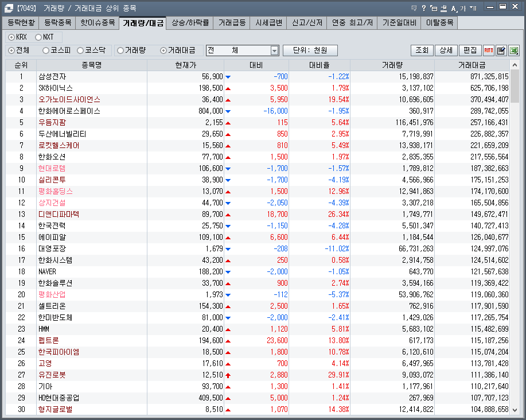
Task: Click the table scrollbar down arrow
Action: tap(515, 410)
